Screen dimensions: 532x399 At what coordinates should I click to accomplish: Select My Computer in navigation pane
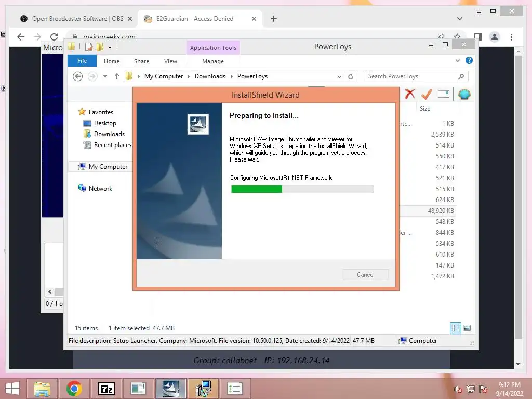point(108,167)
